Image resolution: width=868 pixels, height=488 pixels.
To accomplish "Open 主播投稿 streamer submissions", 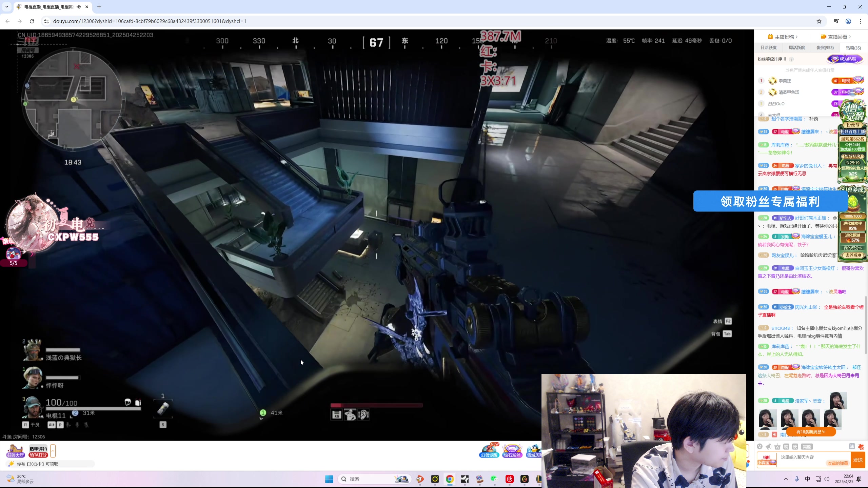I will tap(783, 37).
